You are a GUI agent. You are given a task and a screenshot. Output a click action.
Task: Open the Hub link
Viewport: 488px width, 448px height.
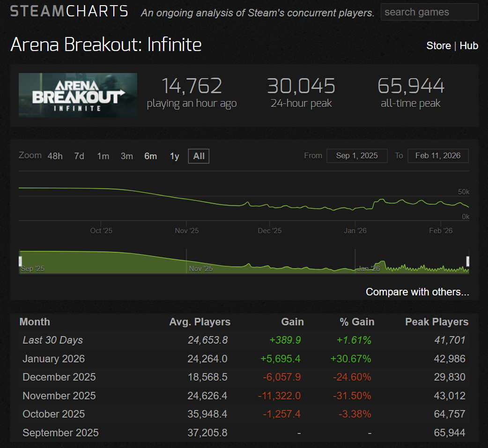coord(469,46)
